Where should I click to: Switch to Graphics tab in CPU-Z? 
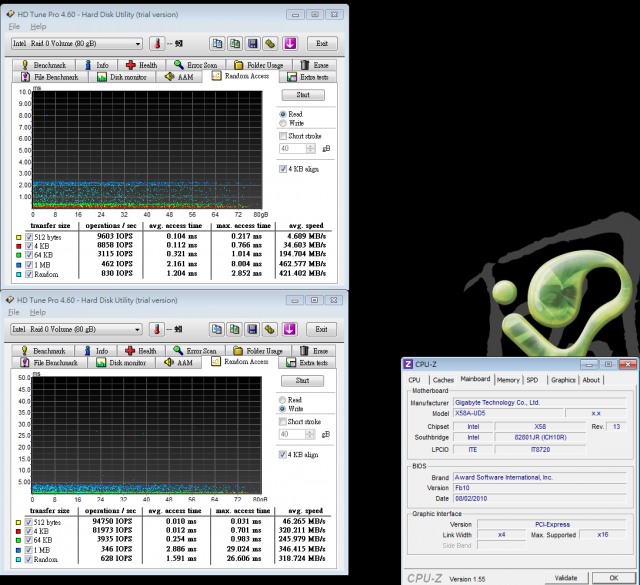563,380
